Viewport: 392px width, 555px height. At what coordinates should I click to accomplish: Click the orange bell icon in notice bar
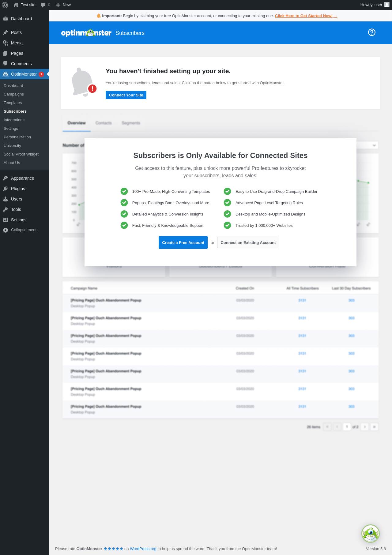pyautogui.click(x=99, y=16)
